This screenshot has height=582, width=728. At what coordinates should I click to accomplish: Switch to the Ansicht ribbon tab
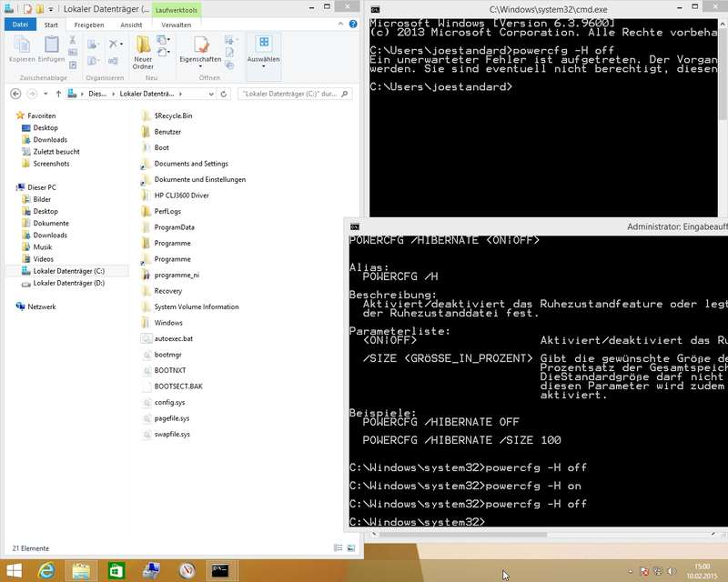[131, 25]
